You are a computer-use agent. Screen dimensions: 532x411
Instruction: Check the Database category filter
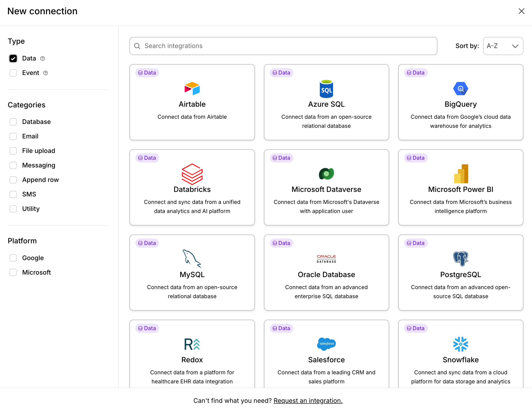pyautogui.click(x=13, y=122)
